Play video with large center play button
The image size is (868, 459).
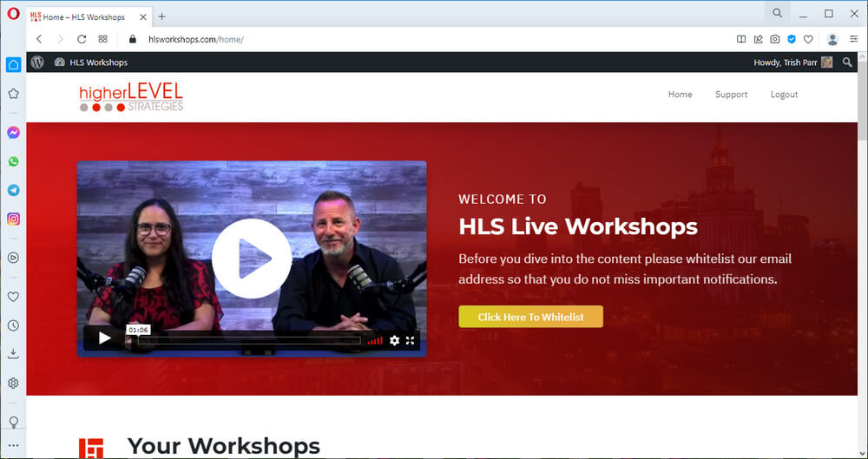(252, 258)
